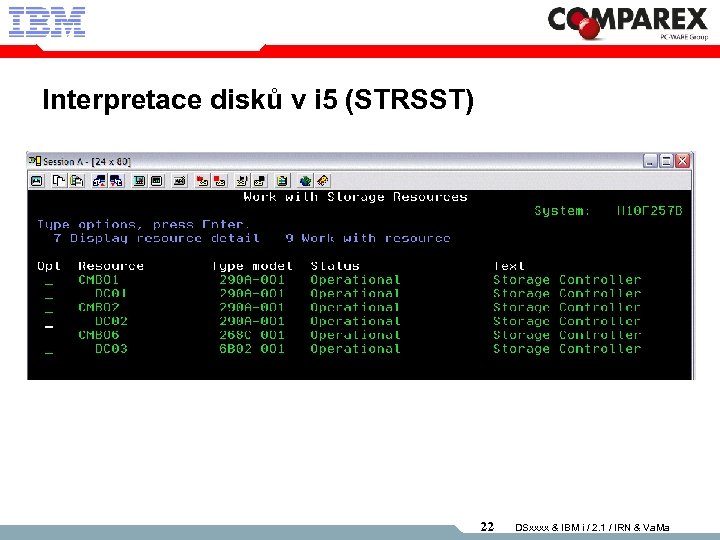720x540 pixels.
Task: Click the "Work with Storage Resources" heading
Action: point(355,197)
